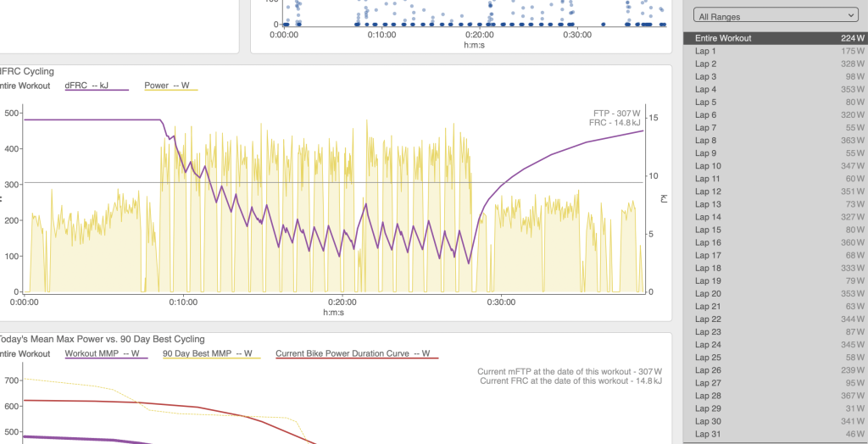The width and height of the screenshot is (868, 444).
Task: Click the dFRC Cycling chart title
Action: pos(26,71)
